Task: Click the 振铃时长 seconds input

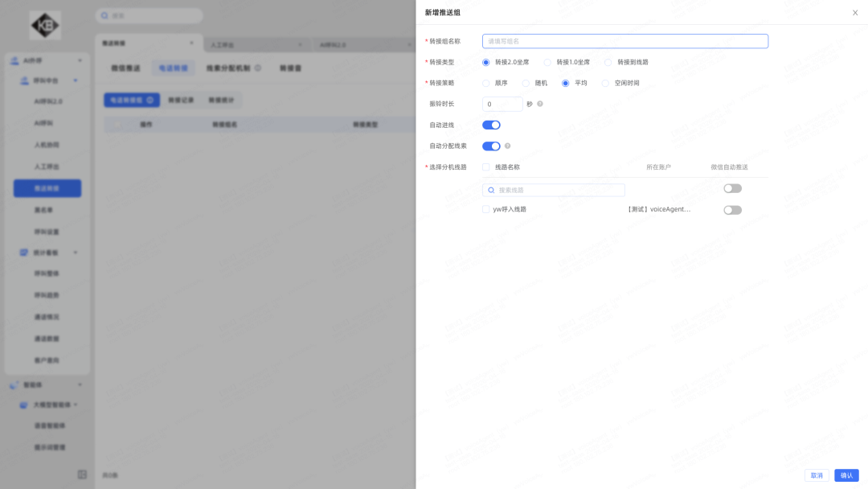Action: (x=502, y=104)
